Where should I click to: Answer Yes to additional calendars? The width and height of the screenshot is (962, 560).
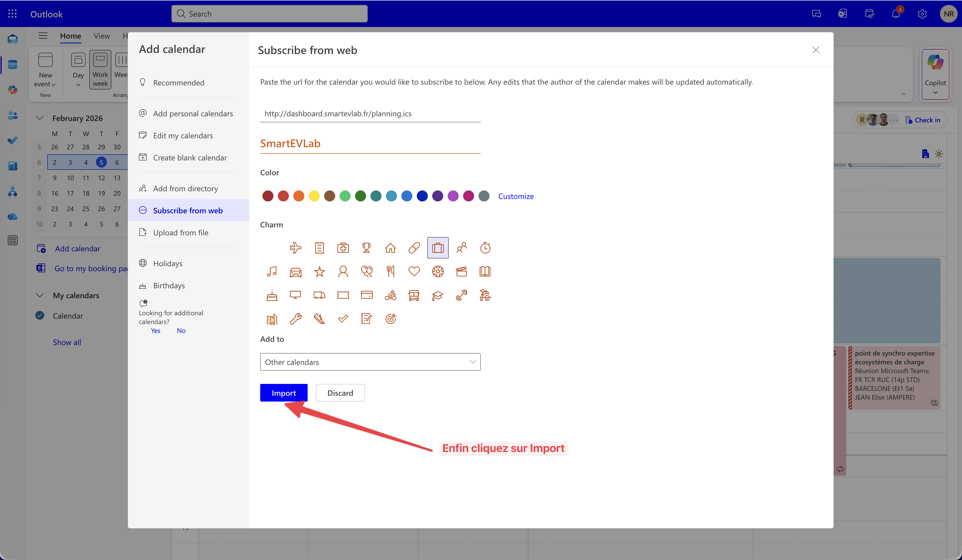click(x=155, y=331)
